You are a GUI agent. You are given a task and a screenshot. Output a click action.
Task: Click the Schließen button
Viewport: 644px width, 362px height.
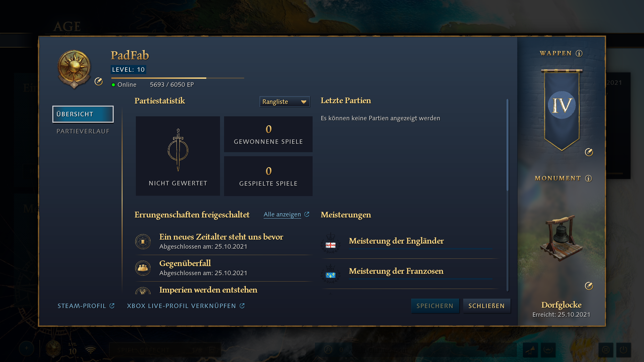coord(487,306)
